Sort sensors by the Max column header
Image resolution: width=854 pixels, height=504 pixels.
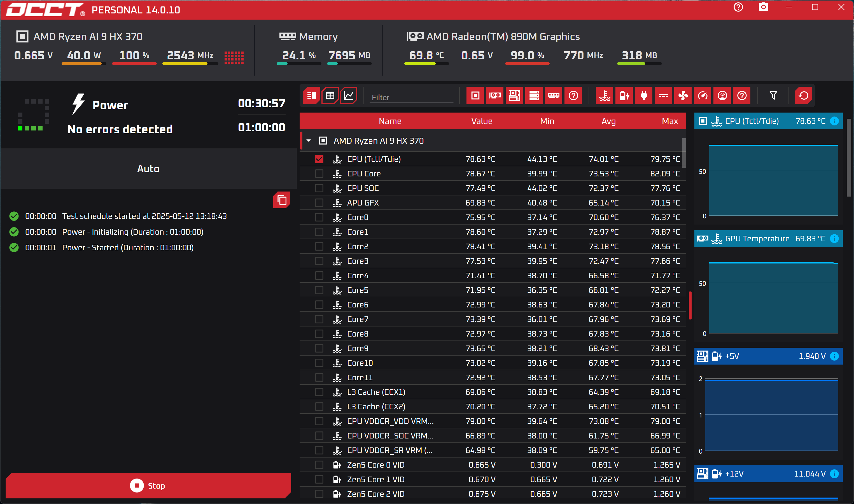coord(669,121)
